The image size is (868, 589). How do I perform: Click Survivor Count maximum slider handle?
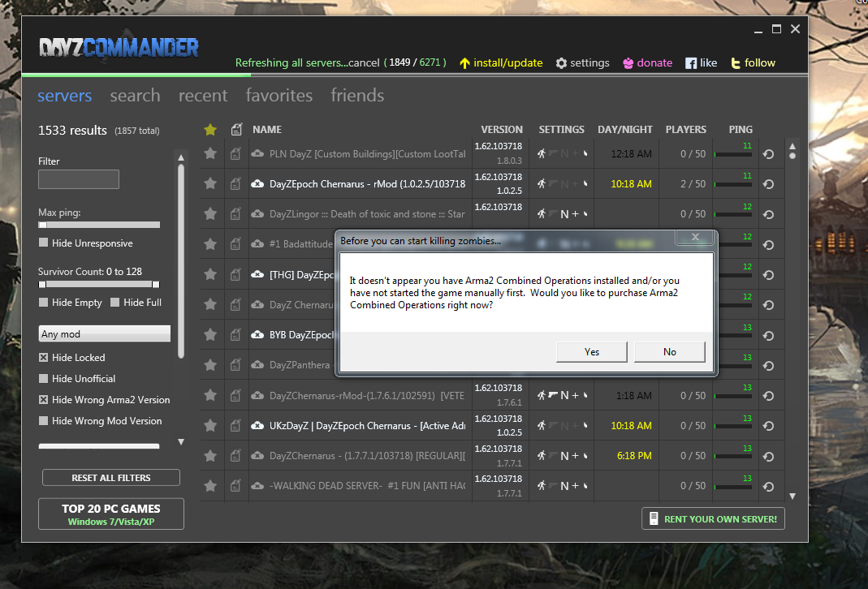pyautogui.click(x=156, y=284)
